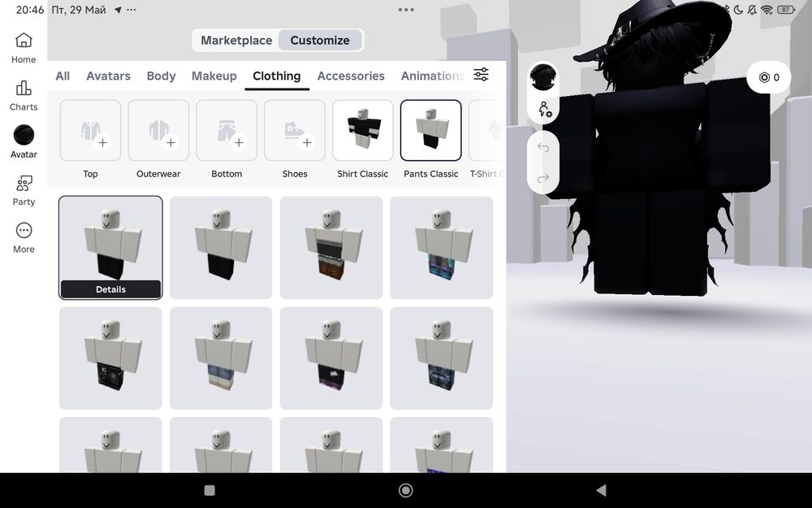Open the Clothing tab

point(277,76)
